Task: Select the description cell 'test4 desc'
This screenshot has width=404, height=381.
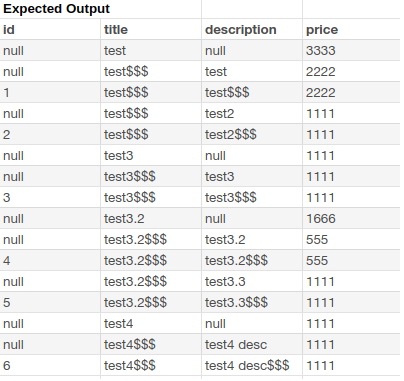Action: point(252,345)
